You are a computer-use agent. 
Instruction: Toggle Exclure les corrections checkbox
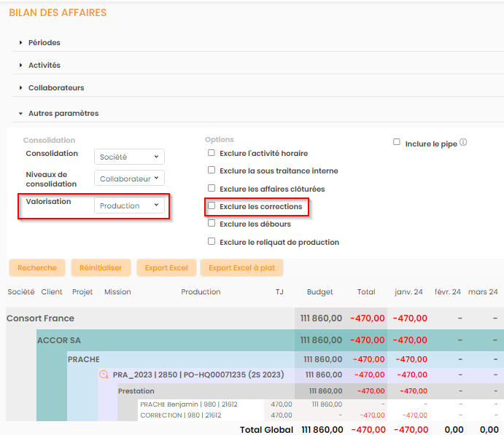(212, 206)
